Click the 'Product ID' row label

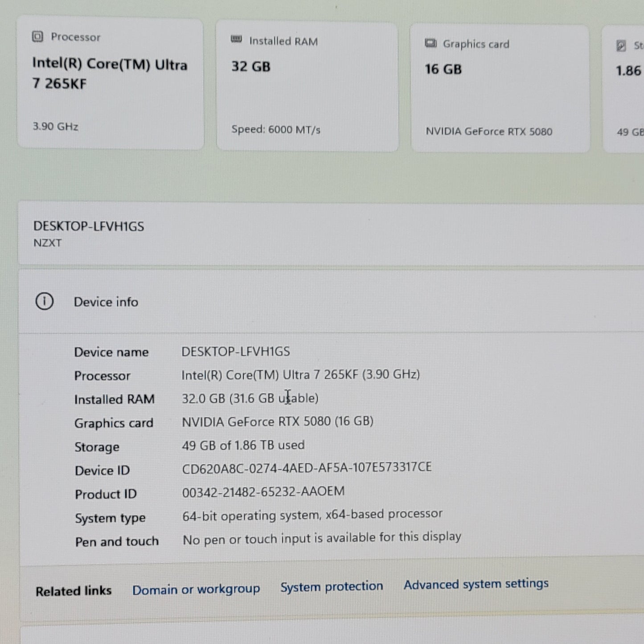tap(106, 494)
